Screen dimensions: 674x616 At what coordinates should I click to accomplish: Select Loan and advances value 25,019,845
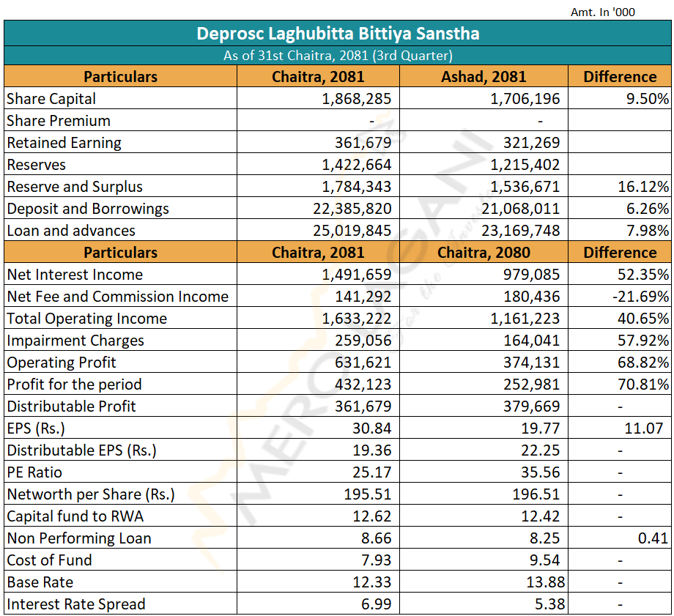[352, 231]
